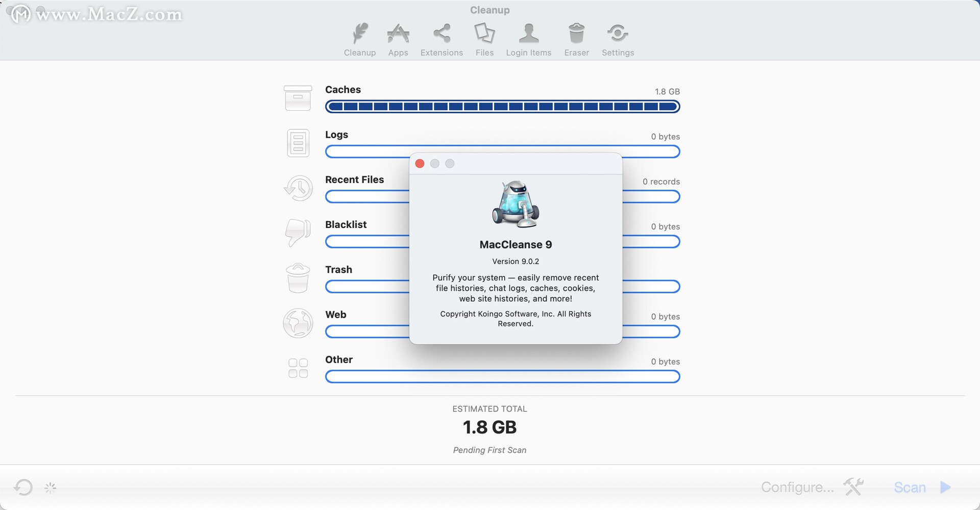This screenshot has height=510, width=980.
Task: Select the Web category label
Action: point(335,314)
